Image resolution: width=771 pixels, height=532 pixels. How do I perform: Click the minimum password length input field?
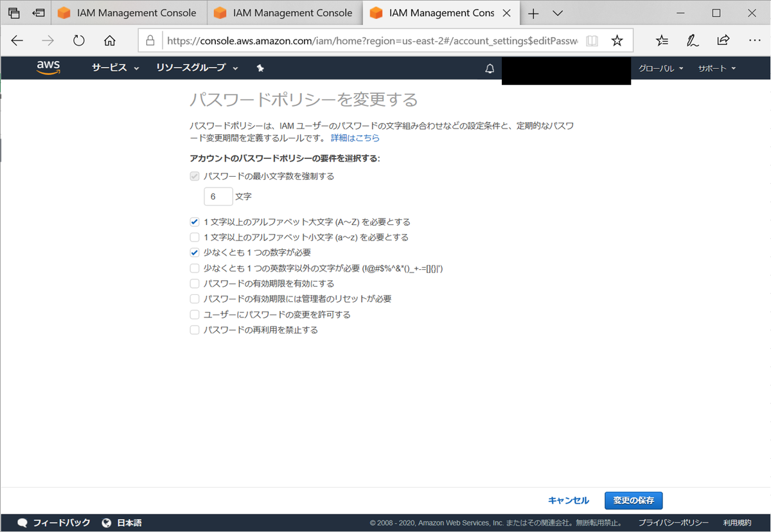click(218, 196)
